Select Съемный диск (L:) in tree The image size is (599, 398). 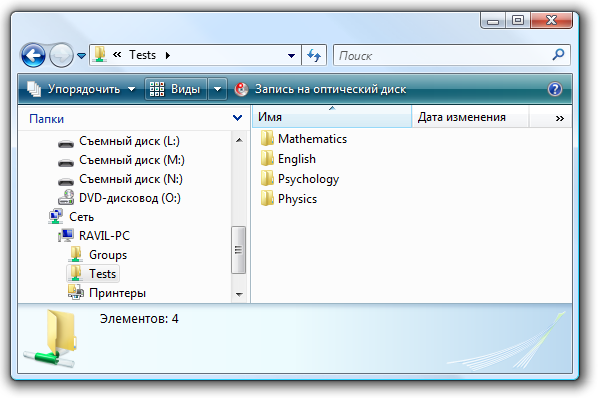point(129,141)
